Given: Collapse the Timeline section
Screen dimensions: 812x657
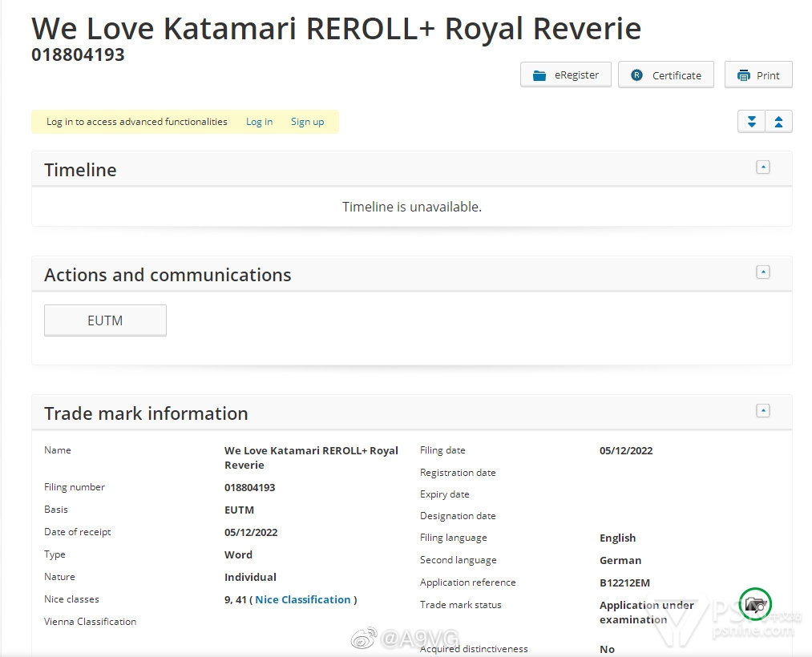Looking at the screenshot, I should [763, 167].
